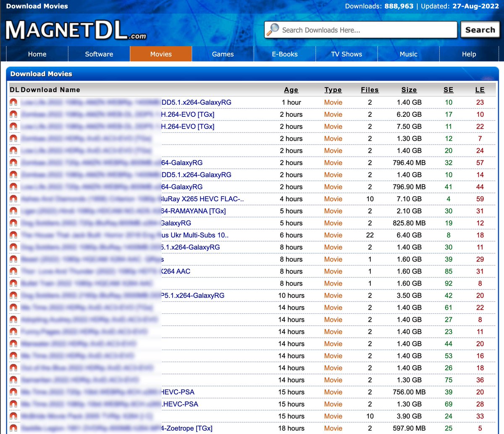Image resolution: width=504 pixels, height=434 pixels.
Task: Click the magnet icon for the 7.10 GB torrent
Action: click(x=13, y=199)
